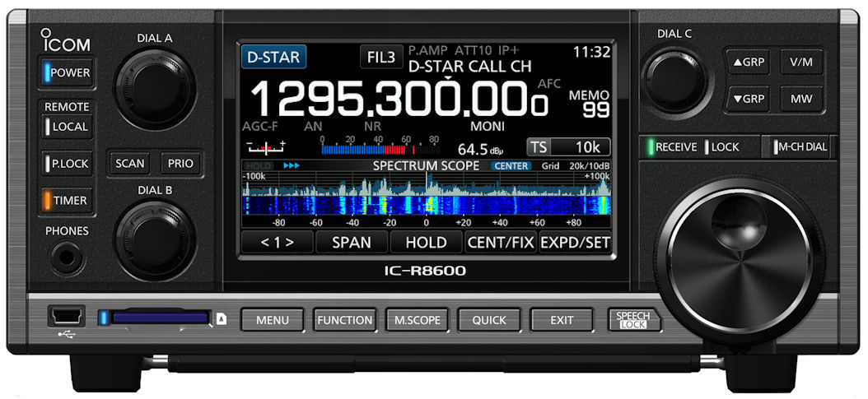Toggle the P.LOCK panel lock button

(x=67, y=164)
